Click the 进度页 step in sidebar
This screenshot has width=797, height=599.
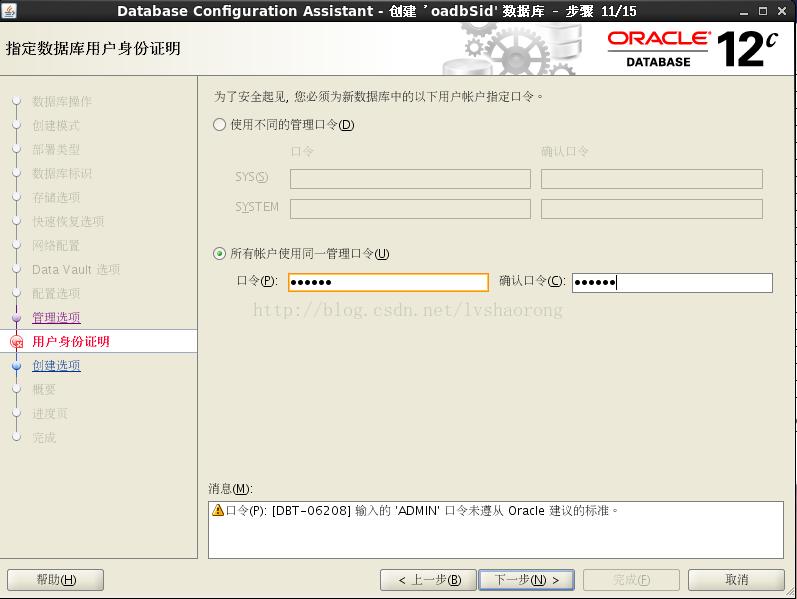click(x=50, y=413)
